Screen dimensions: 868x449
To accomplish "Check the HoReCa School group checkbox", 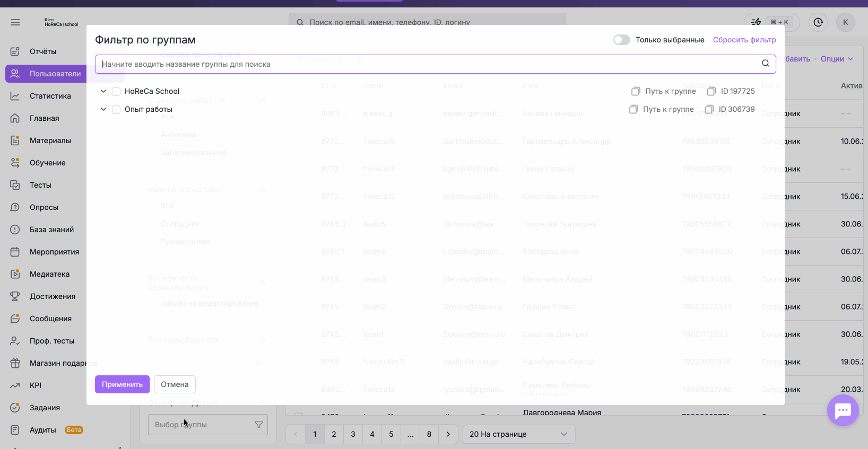I will [116, 91].
